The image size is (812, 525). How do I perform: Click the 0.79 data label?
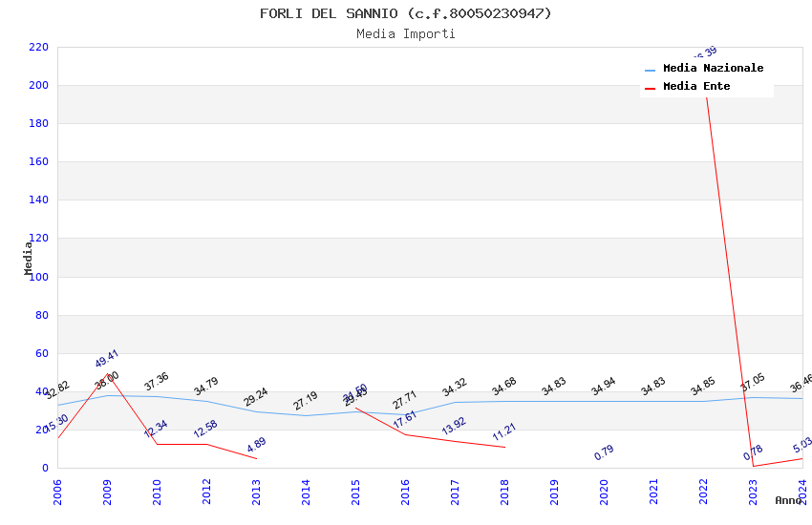pyautogui.click(x=605, y=452)
